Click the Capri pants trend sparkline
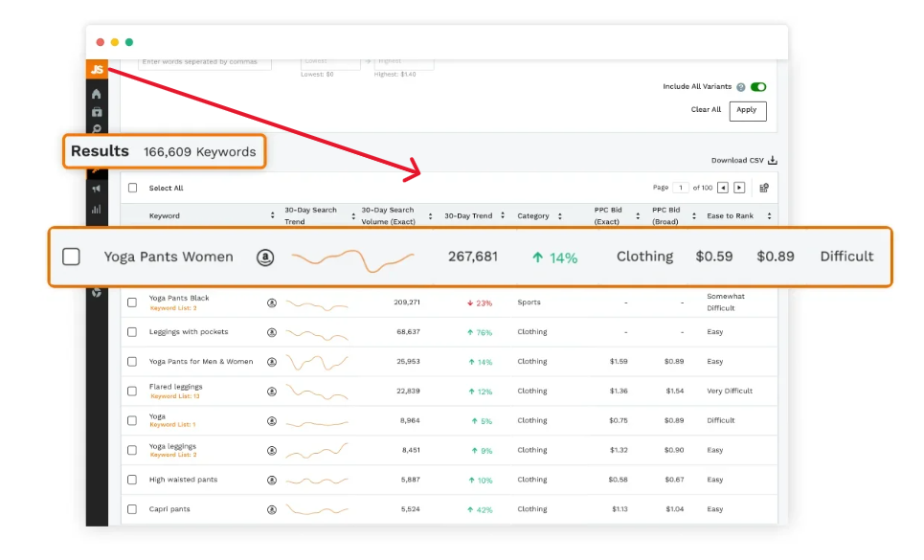The image size is (924, 560). [317, 509]
